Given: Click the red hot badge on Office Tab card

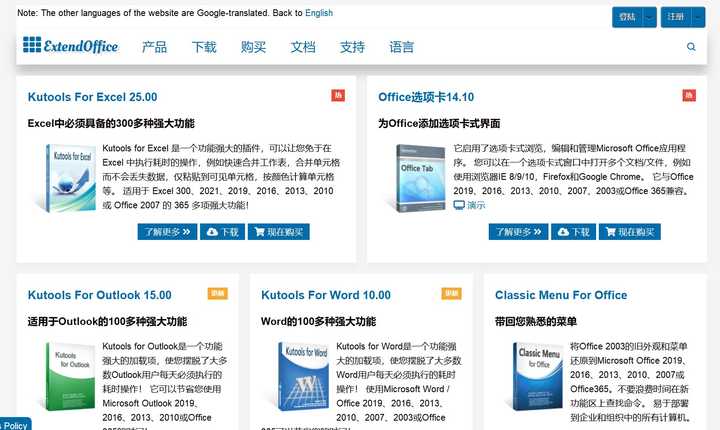Looking at the screenshot, I should tap(689, 96).
